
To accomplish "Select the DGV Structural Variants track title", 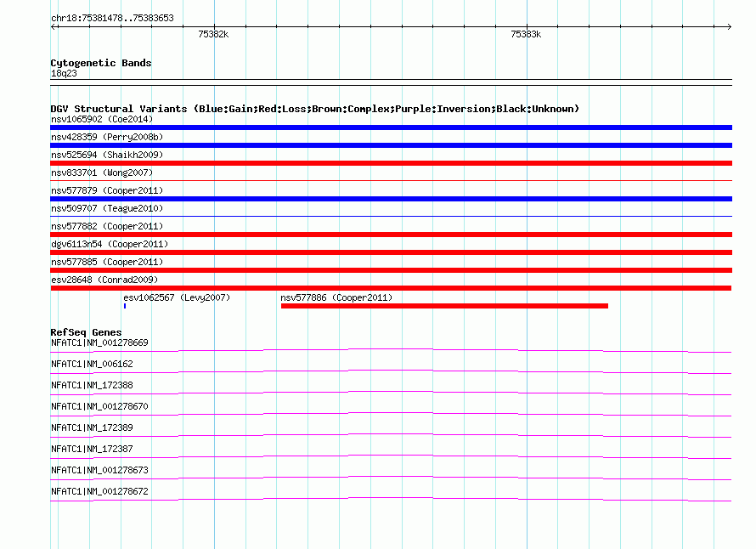I will click(x=315, y=109).
